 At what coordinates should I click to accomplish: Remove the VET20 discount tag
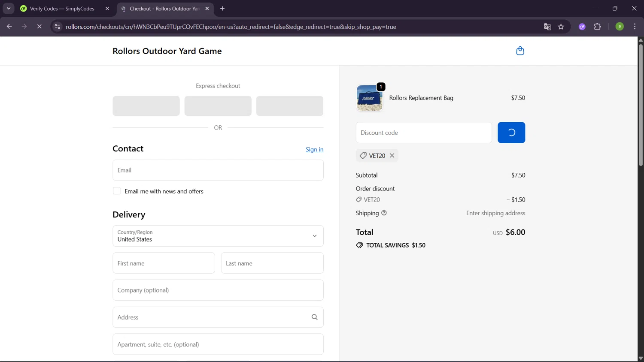click(x=392, y=155)
